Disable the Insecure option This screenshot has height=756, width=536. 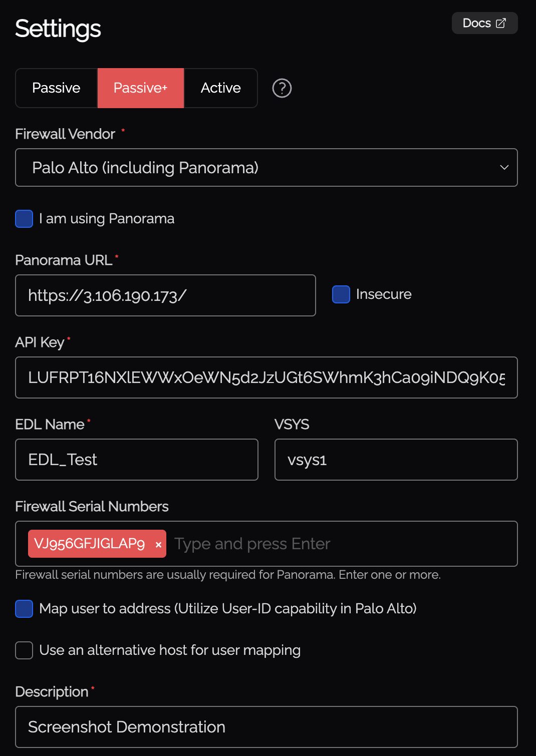(341, 294)
